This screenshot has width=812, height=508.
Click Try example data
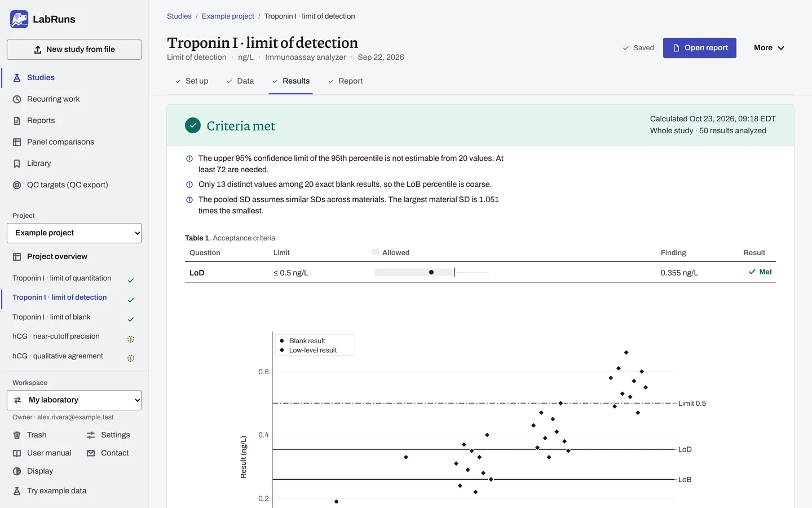pyautogui.click(x=56, y=491)
